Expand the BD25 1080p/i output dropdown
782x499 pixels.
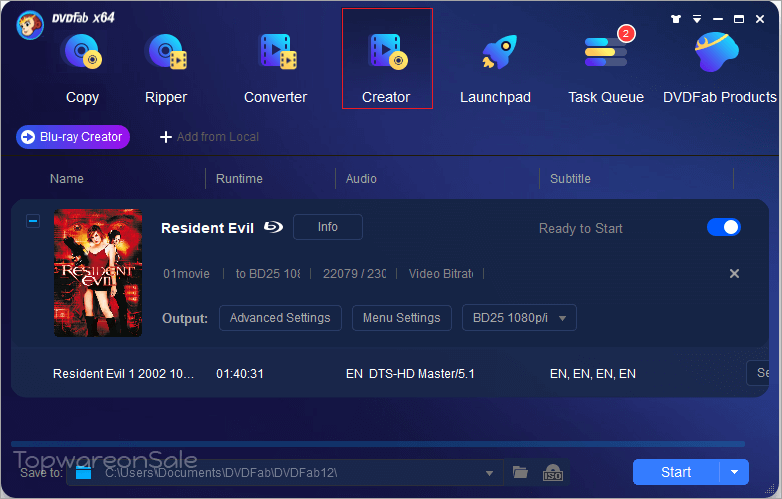click(x=519, y=318)
